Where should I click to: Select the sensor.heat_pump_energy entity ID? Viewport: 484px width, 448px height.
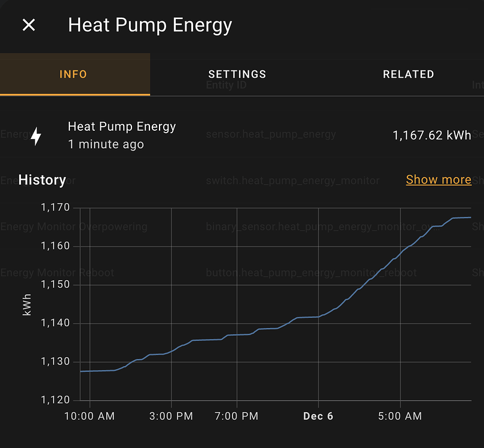click(x=271, y=134)
